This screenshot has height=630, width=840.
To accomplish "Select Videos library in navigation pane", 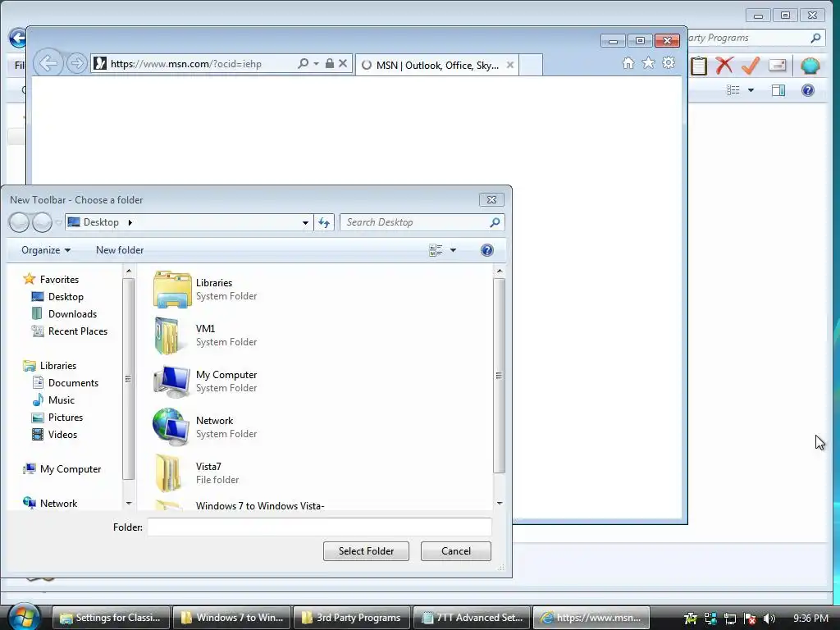I will (55, 435).
